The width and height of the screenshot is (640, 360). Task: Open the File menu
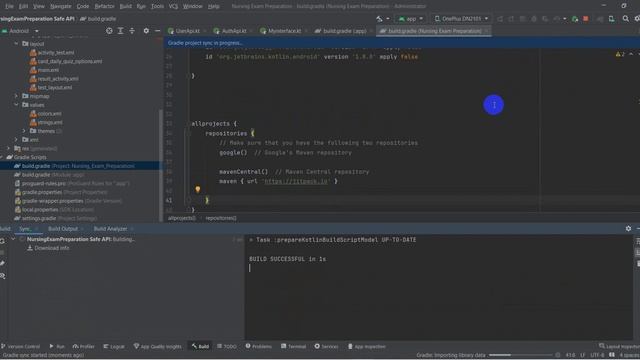(9, 7)
